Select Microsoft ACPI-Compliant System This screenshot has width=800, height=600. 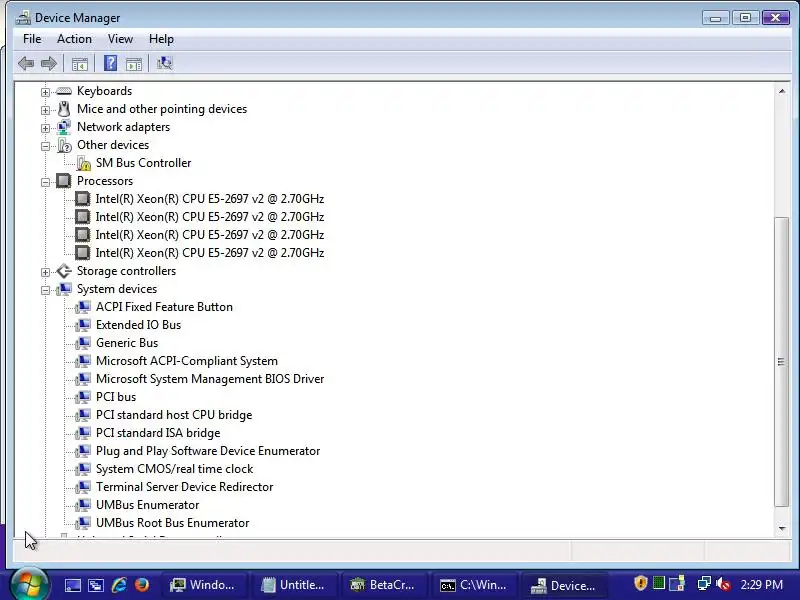(x=187, y=361)
